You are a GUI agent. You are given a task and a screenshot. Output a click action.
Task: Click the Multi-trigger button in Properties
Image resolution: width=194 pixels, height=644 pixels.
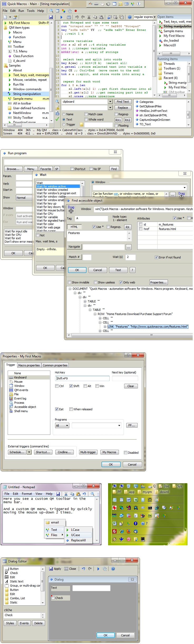click(x=88, y=452)
